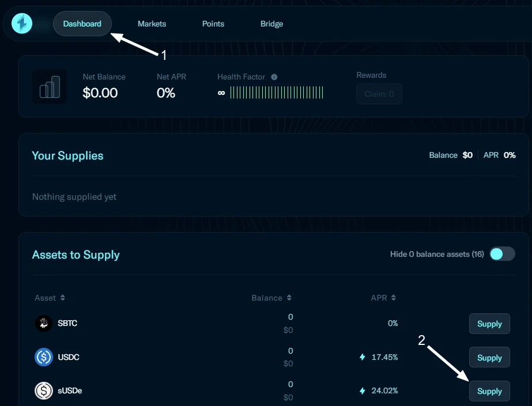The height and width of the screenshot is (406, 532).
Task: Click the bar chart icon beside Net Balance
Action: [50, 86]
